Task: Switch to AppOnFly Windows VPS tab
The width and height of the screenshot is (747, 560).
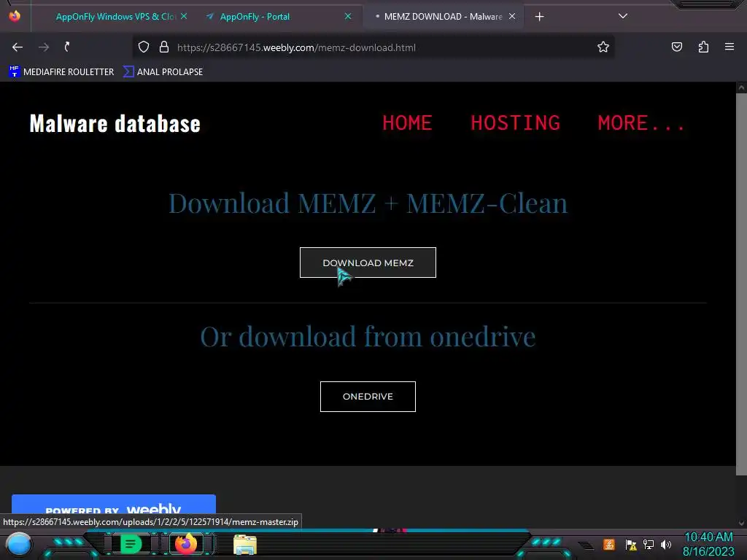Action: point(115,17)
